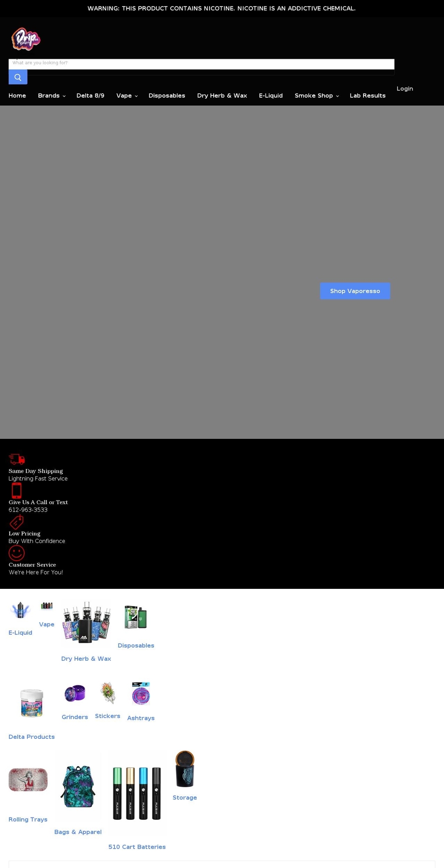Image resolution: width=444 pixels, height=868 pixels.
Task: Click the Storage jar image
Action: click(x=185, y=769)
